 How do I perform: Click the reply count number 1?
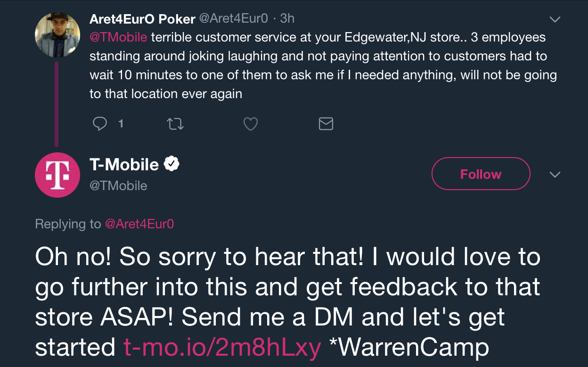click(121, 124)
